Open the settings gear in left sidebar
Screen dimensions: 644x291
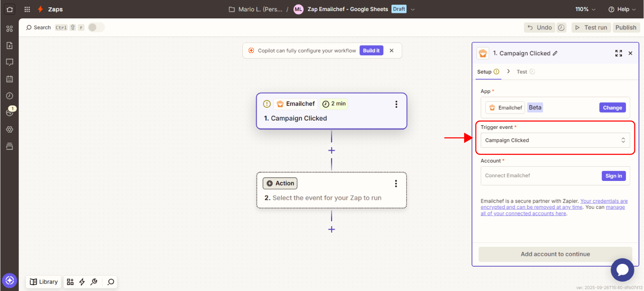coord(9,130)
